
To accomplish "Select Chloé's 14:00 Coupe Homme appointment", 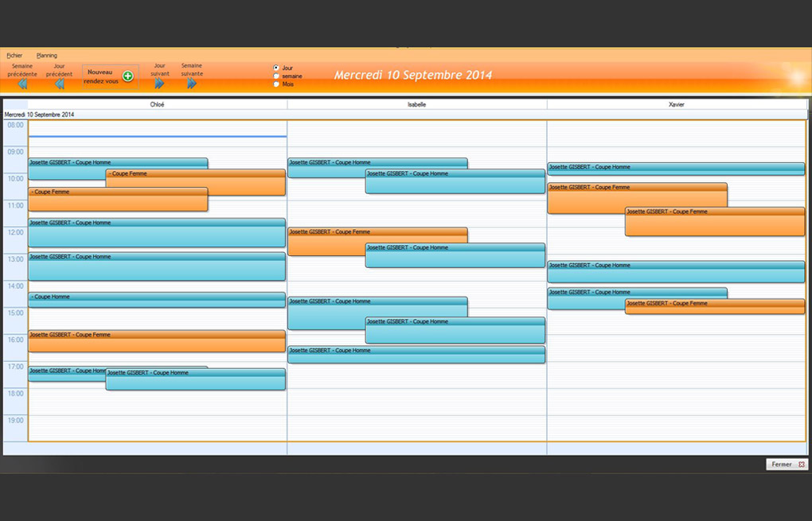I will pyautogui.click(x=157, y=300).
